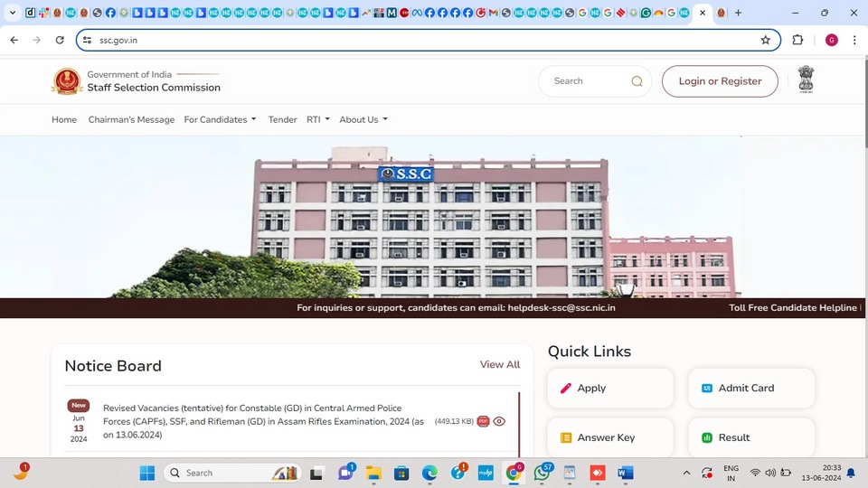This screenshot has width=868, height=488.
Task: Switch ENG IN input language
Action: (731, 473)
